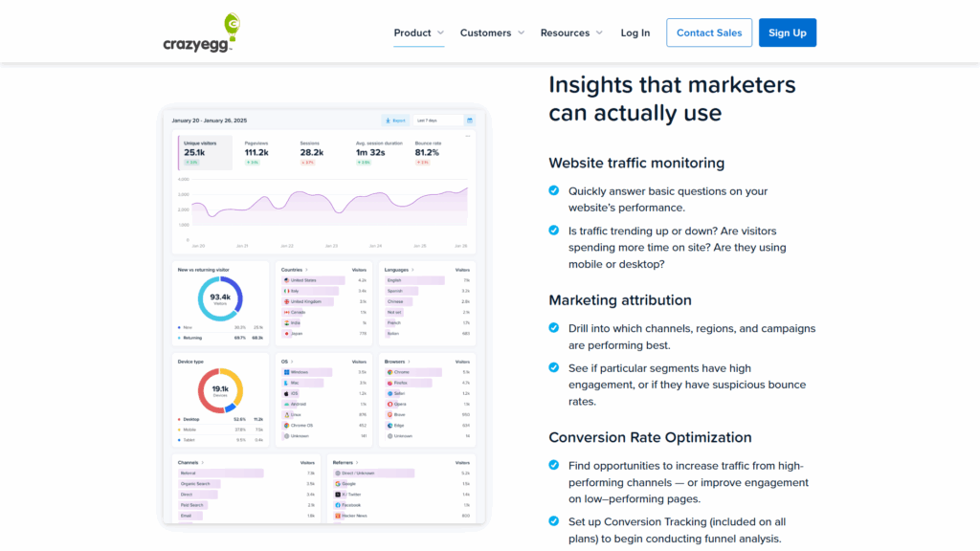The image size is (980, 551).
Task: Click the calendar icon beside Last 7 days
Action: point(469,121)
